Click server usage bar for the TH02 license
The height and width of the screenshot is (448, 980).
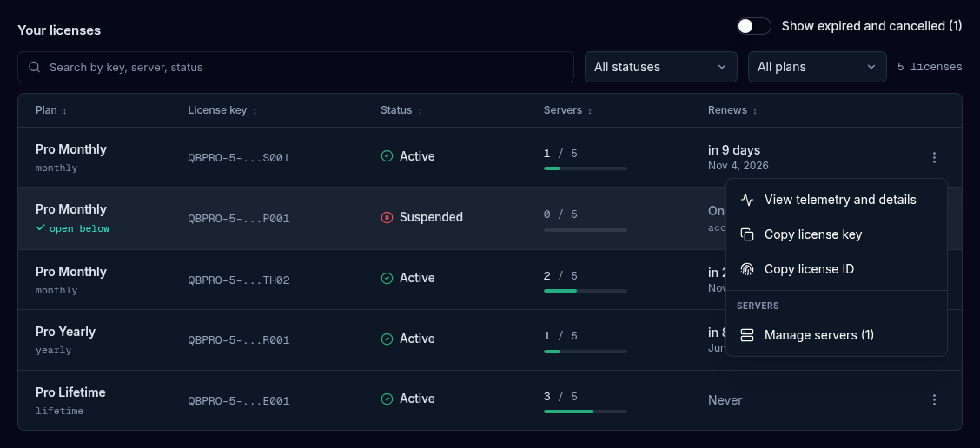(585, 291)
